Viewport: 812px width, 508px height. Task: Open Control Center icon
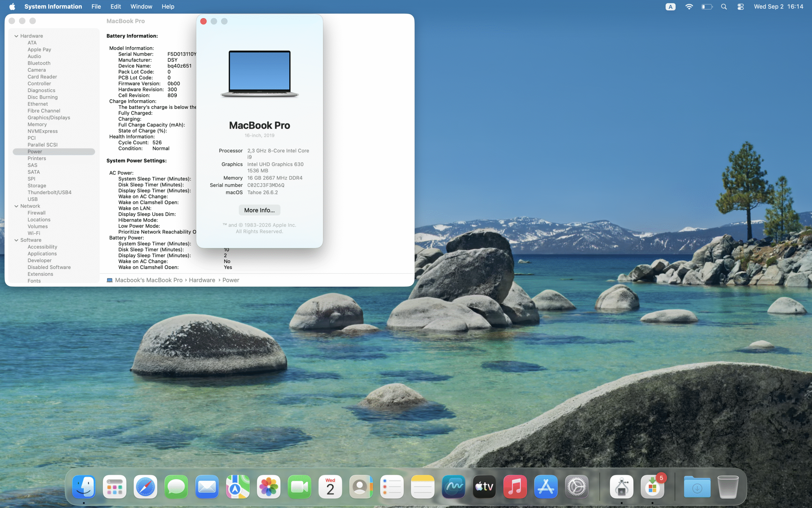point(741,6)
